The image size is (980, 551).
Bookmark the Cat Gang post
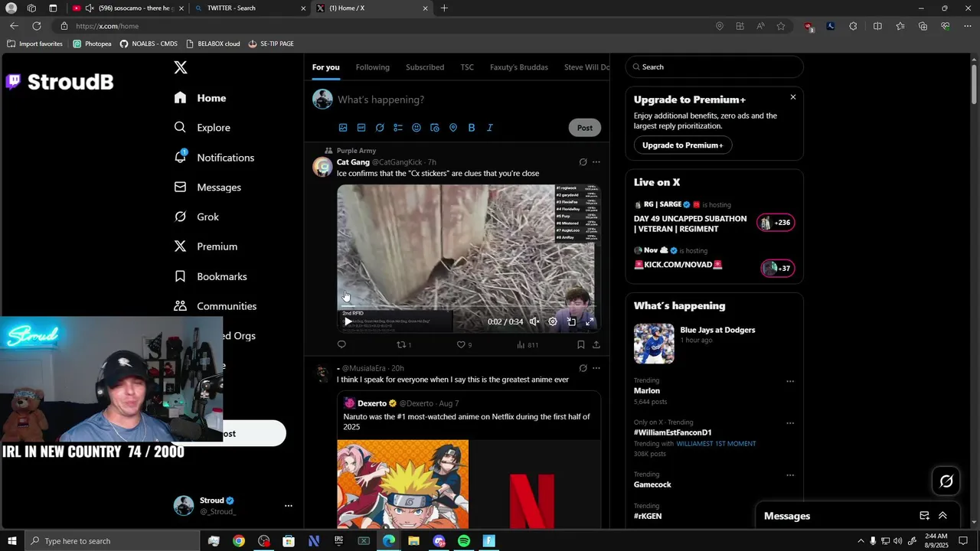point(581,345)
